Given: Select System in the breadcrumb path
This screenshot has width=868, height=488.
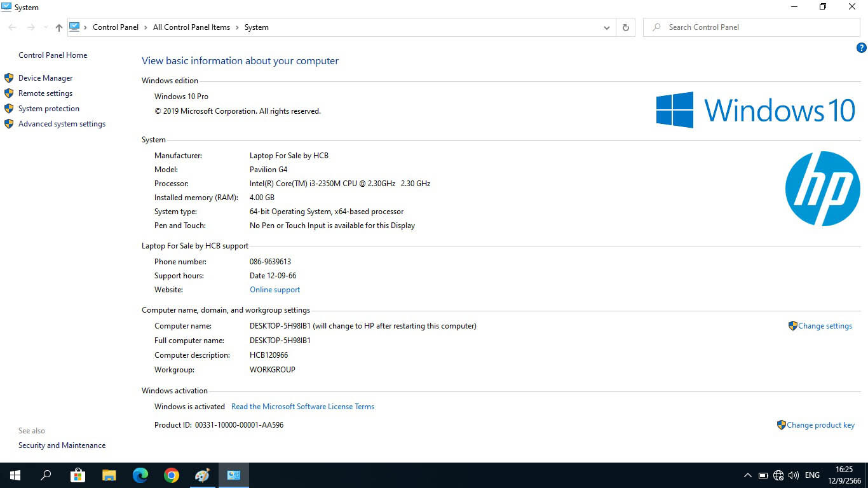Looking at the screenshot, I should (257, 27).
